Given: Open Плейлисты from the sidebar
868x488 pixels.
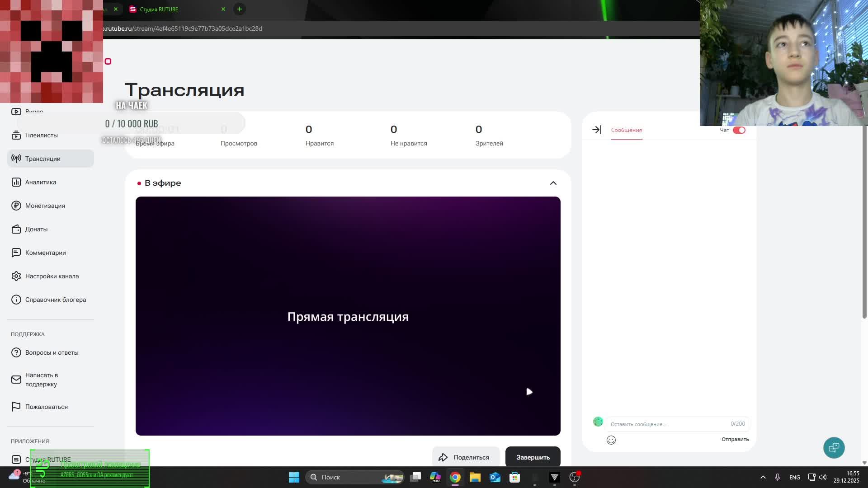Looking at the screenshot, I should (x=41, y=135).
